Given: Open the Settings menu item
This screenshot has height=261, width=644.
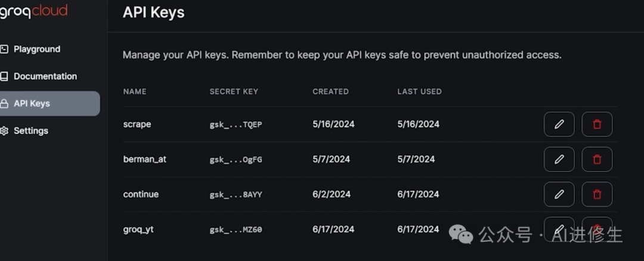Looking at the screenshot, I should click(31, 130).
